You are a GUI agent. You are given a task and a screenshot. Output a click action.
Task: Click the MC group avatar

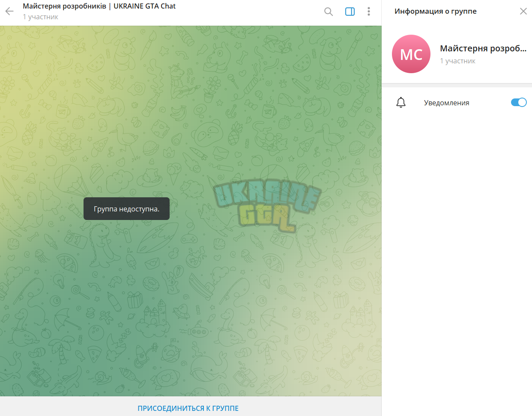(411, 54)
